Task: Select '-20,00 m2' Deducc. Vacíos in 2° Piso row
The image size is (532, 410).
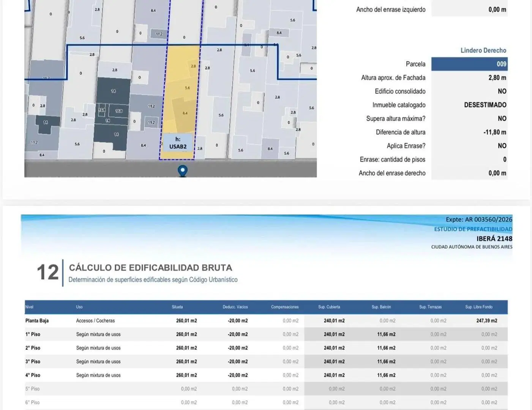Action: coord(238,348)
